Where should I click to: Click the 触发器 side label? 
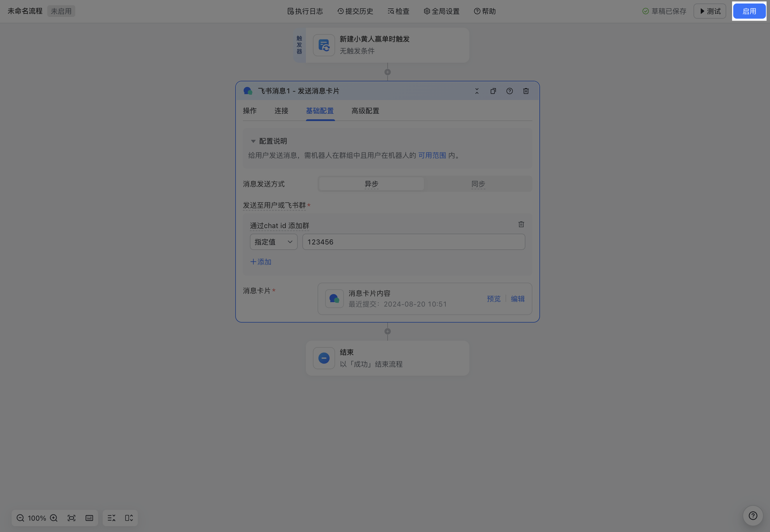[x=299, y=45]
